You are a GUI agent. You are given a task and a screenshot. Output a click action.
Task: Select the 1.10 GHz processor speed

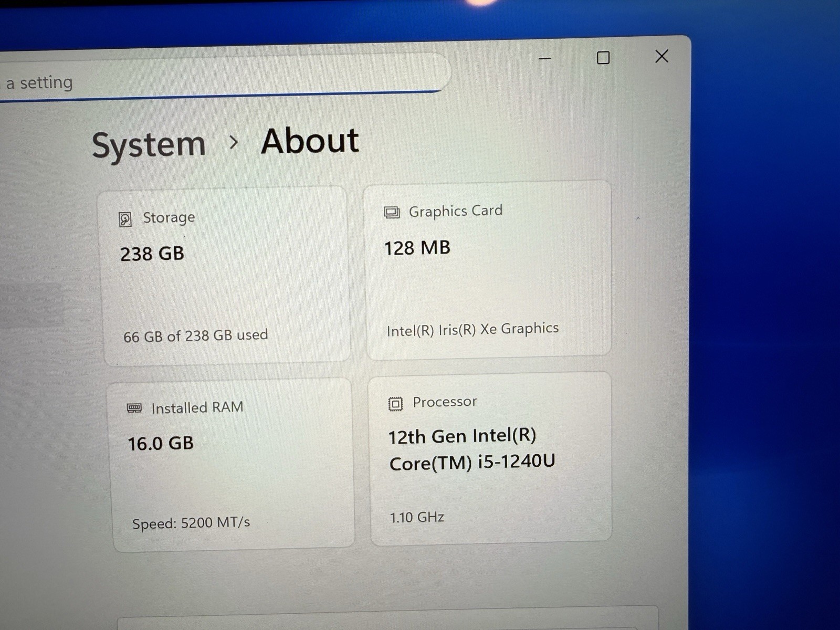[417, 517]
